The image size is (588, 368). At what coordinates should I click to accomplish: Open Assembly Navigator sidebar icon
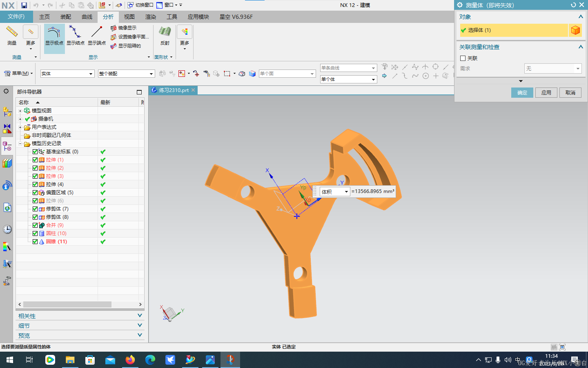[7, 111]
